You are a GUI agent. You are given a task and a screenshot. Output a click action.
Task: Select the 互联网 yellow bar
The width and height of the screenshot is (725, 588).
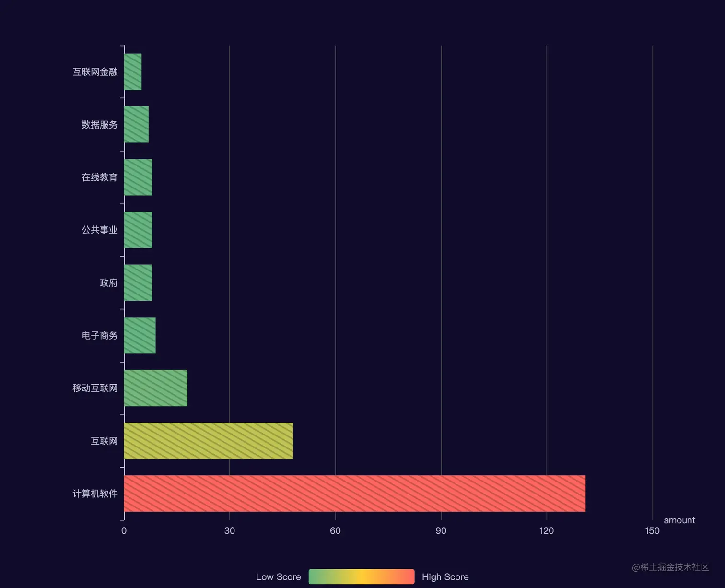[x=209, y=441]
